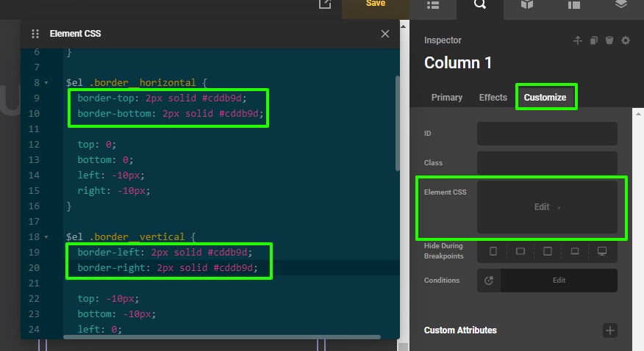644x351 pixels.
Task: Duplicate Column 1 using copy icon
Action: 594,40
